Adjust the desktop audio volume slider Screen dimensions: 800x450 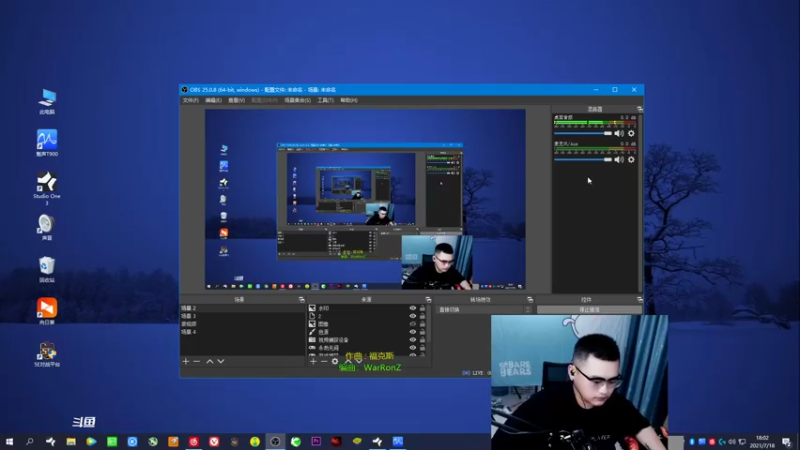[x=583, y=133]
